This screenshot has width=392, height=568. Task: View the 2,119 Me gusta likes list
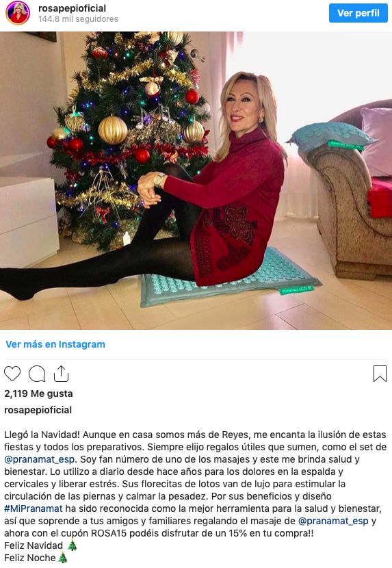38,393
